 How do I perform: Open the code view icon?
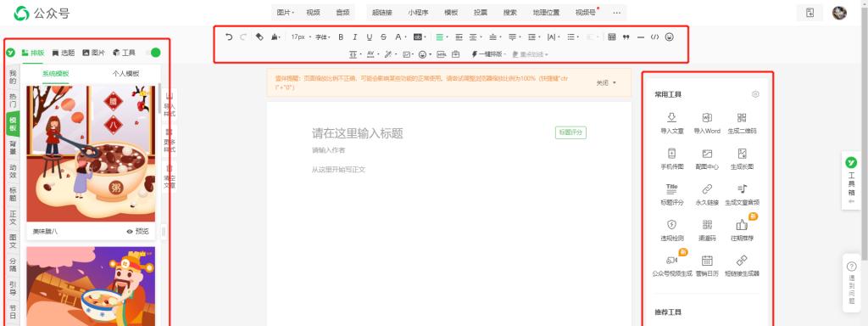655,37
